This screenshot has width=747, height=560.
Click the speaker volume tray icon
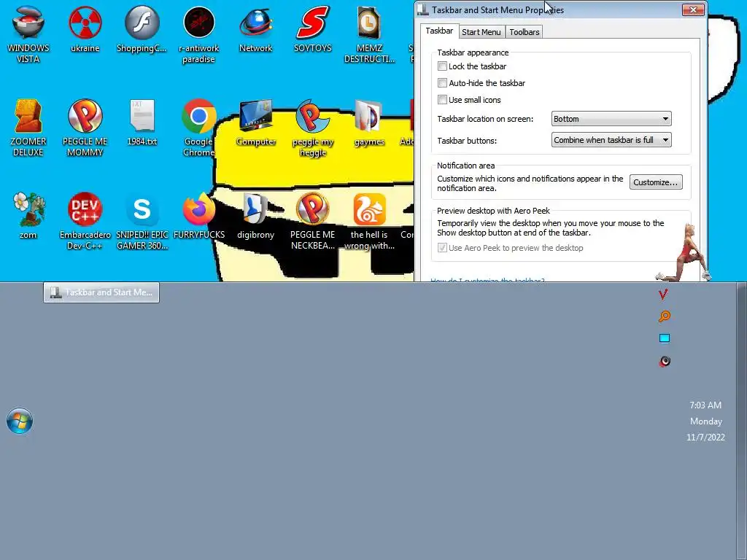[665, 361]
